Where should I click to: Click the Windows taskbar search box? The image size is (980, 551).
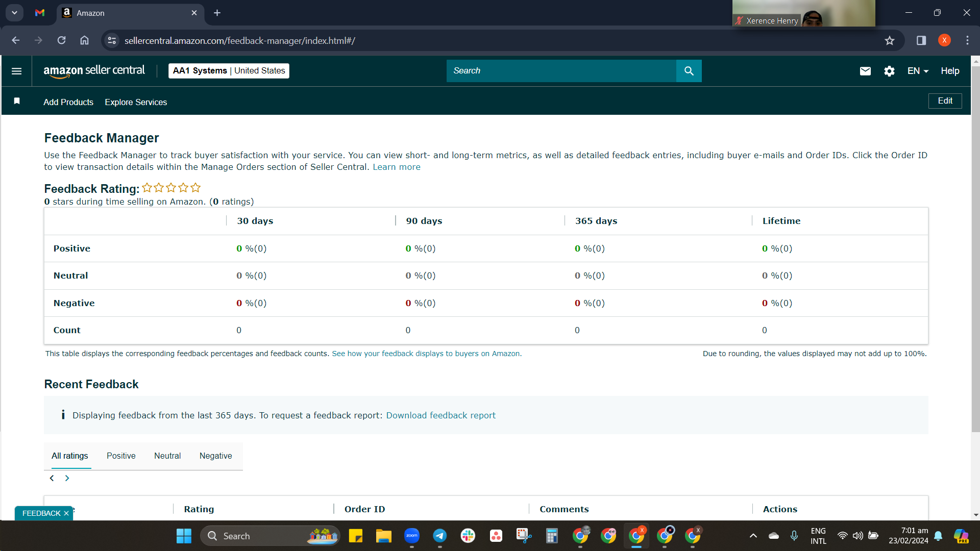[271, 536]
